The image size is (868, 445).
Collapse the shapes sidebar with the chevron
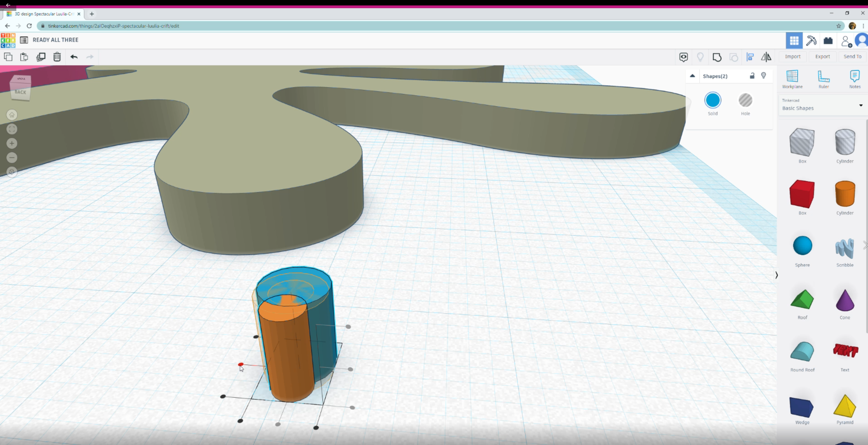(776, 275)
